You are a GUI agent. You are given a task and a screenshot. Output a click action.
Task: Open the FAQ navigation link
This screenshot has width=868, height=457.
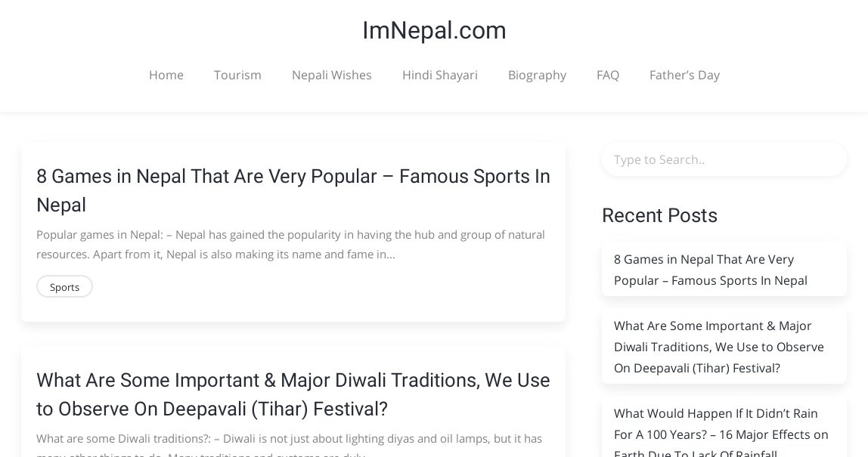[x=608, y=75]
